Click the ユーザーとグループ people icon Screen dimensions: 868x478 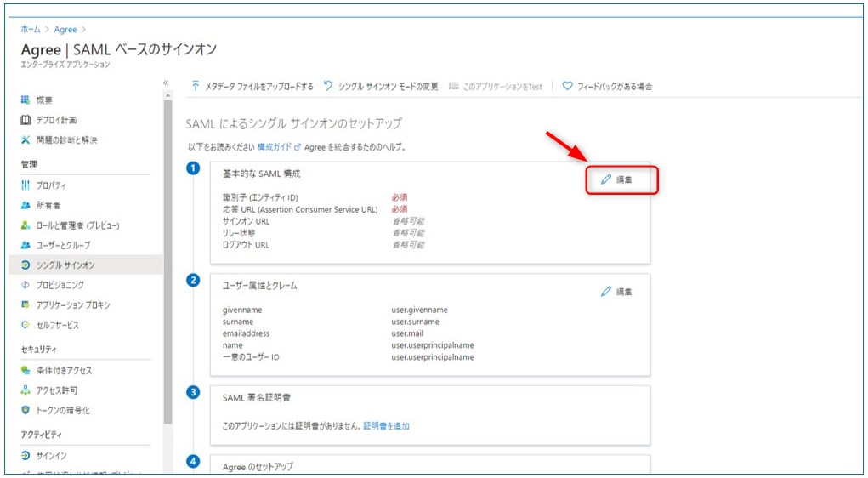(25, 245)
